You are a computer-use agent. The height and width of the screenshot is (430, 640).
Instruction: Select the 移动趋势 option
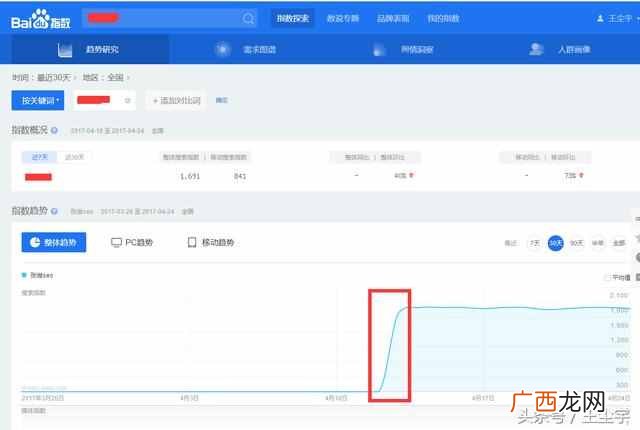(210, 242)
